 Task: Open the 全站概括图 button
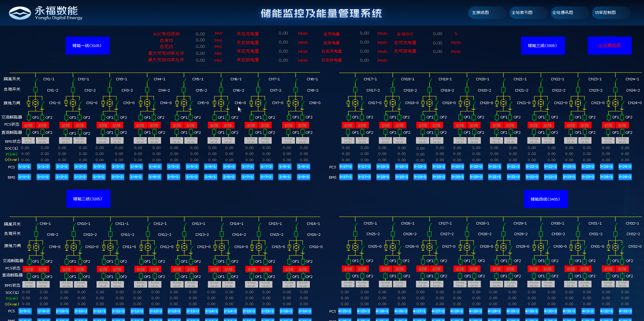coord(609,46)
